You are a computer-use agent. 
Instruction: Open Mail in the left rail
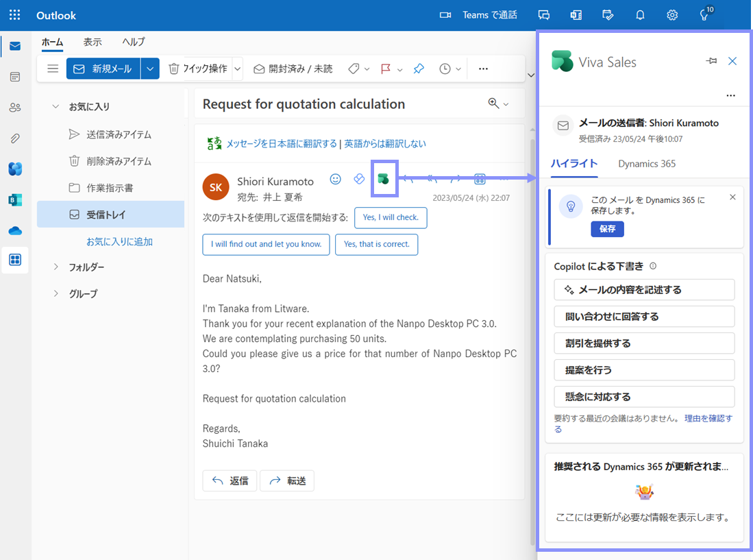pos(15,46)
